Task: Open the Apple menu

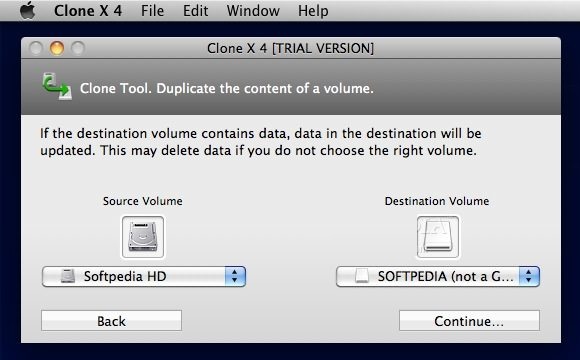Action: point(27,10)
